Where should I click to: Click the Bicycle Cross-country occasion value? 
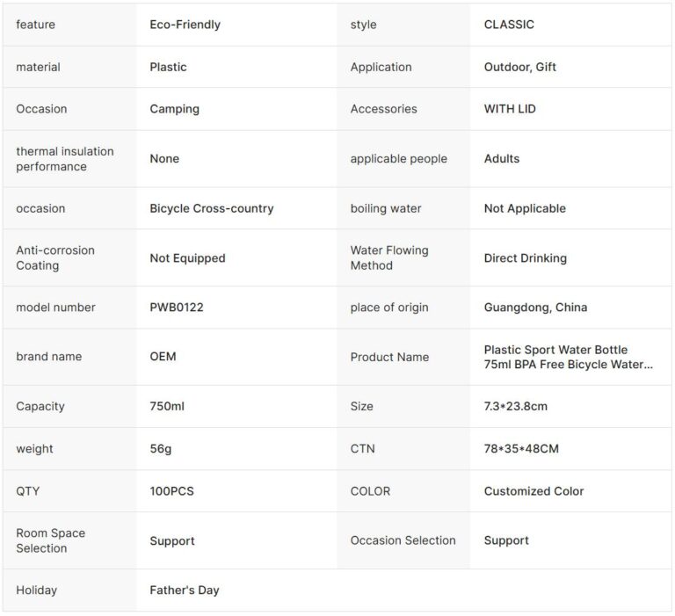tap(212, 208)
